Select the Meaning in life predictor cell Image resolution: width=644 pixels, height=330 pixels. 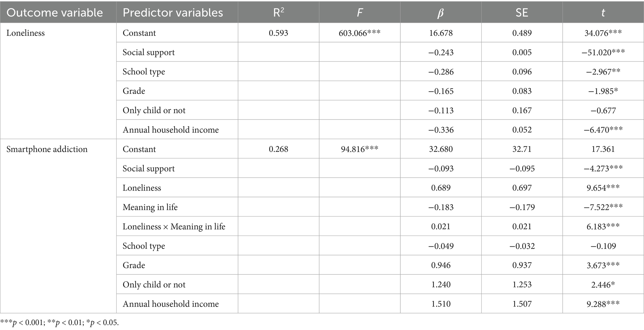tap(150, 207)
